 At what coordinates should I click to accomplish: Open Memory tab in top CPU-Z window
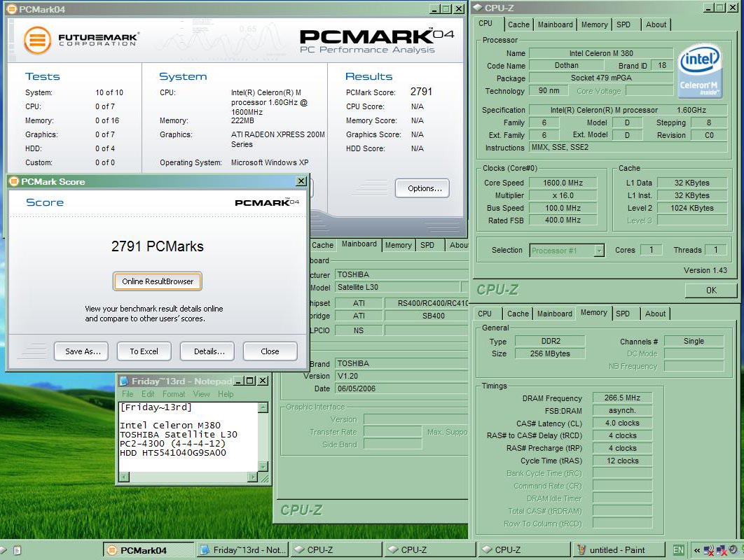pyautogui.click(x=594, y=24)
